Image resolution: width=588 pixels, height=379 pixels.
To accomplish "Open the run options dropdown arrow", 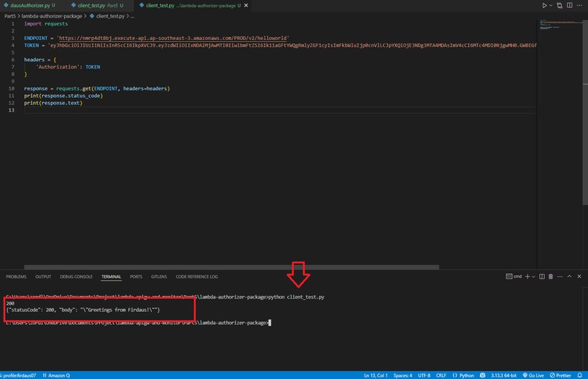I will 551,5.
